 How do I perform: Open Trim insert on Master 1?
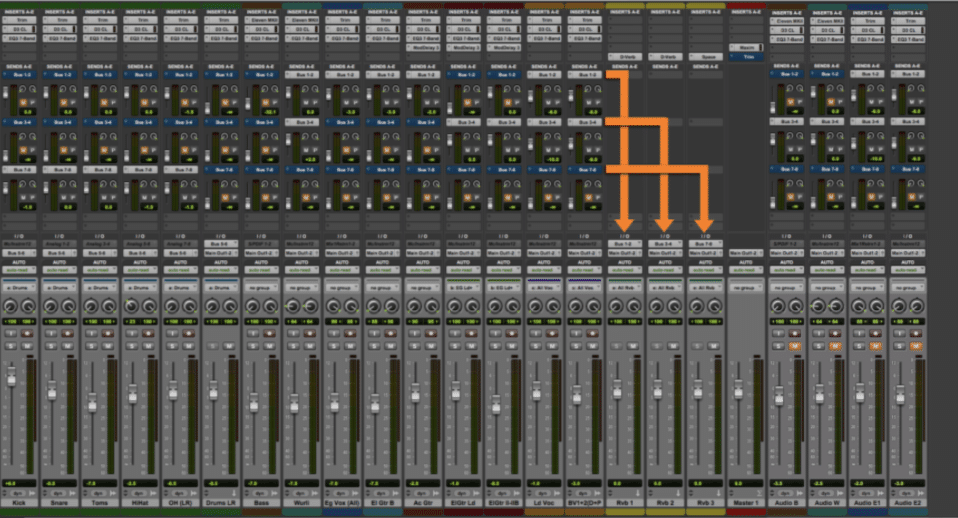tap(745, 57)
